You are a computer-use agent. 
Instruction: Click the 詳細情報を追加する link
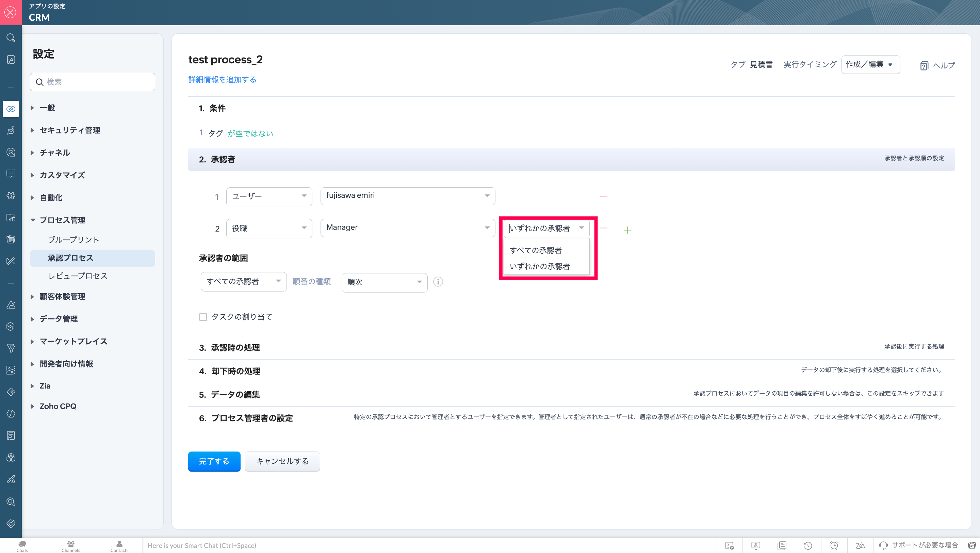(x=222, y=80)
